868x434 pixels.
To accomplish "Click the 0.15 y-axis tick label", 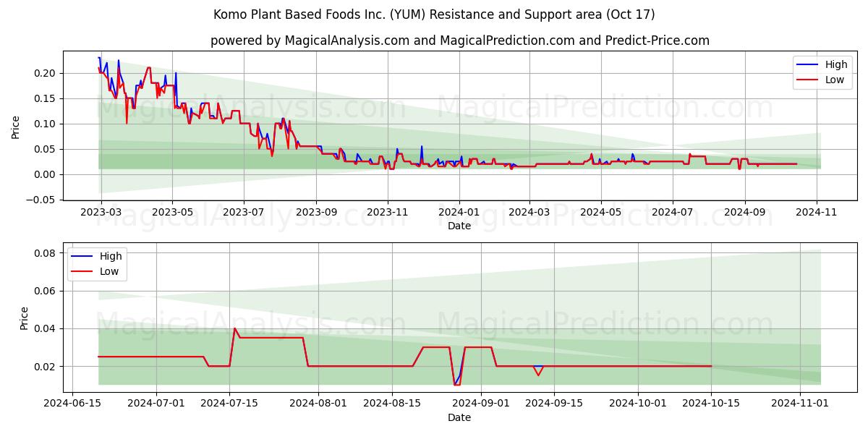I will coord(46,98).
